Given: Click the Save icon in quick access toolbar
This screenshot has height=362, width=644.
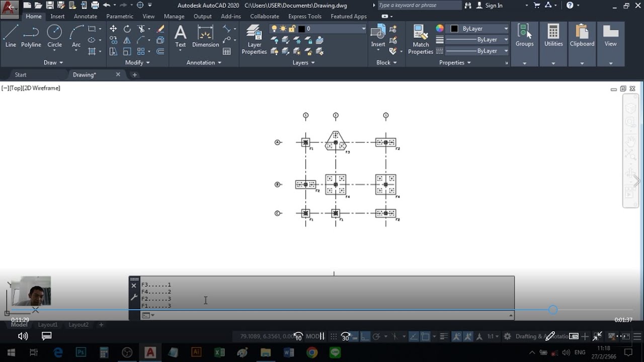Looking at the screenshot, I should click(x=50, y=6).
